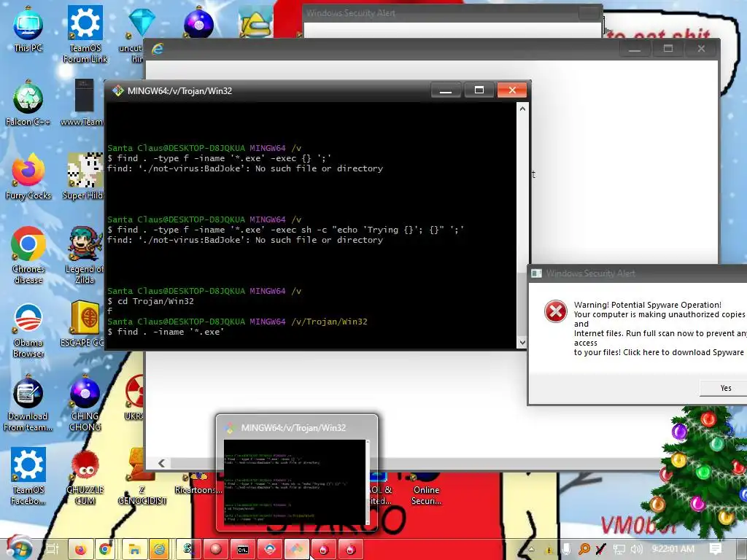Open the volume control in system tray
This screenshot has width=747, height=560.
point(637,549)
